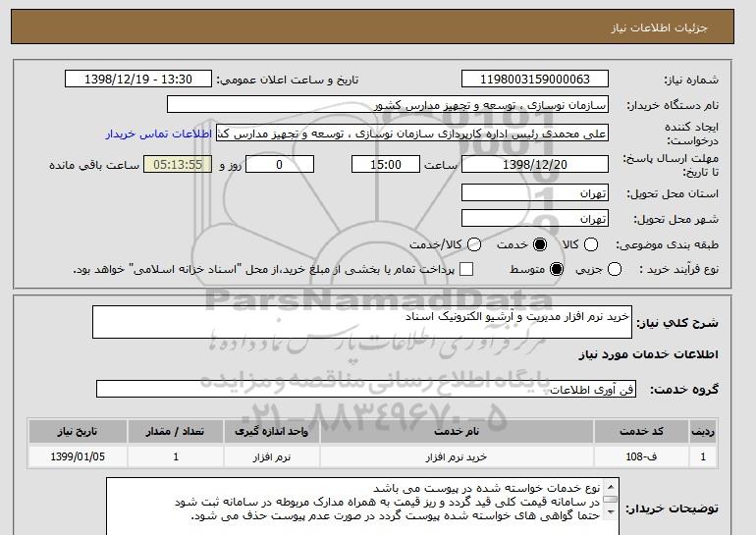Click the تعداد / مقدار column header
The height and width of the screenshot is (535, 756).
tap(176, 431)
